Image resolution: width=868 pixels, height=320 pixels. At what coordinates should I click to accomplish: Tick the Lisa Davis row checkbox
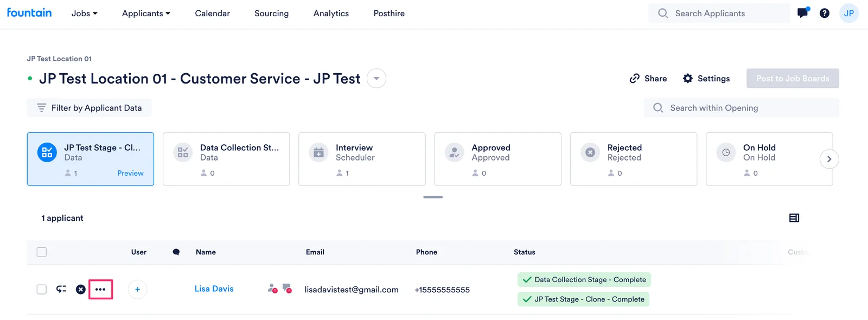coord(42,290)
